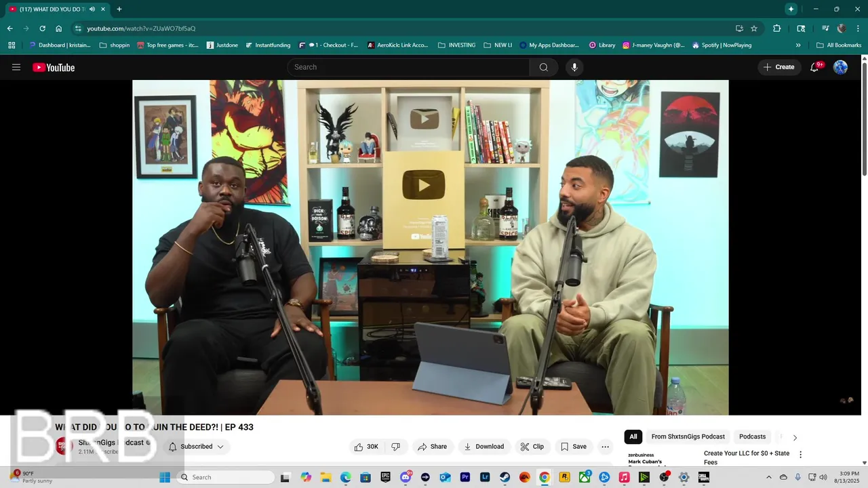Open the Create menu button
Image resolution: width=868 pixels, height=488 pixels.
tap(779, 67)
